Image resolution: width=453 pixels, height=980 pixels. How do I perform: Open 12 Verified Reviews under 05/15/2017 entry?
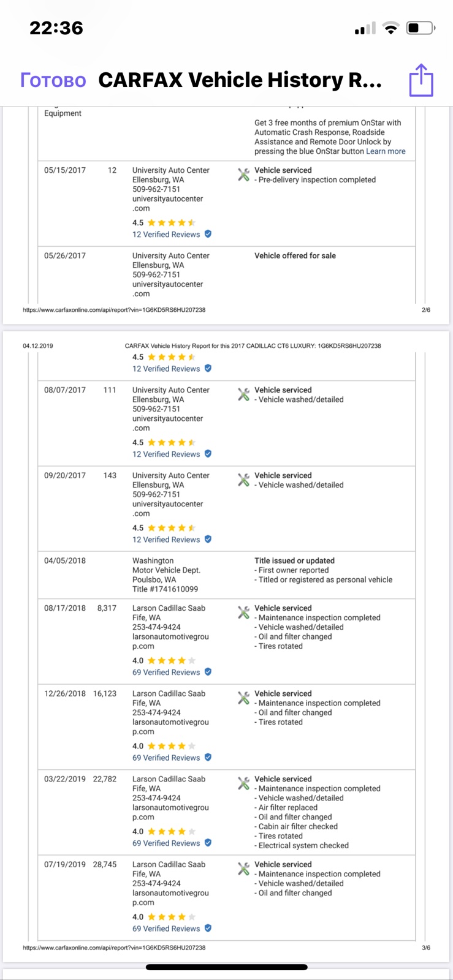[166, 235]
